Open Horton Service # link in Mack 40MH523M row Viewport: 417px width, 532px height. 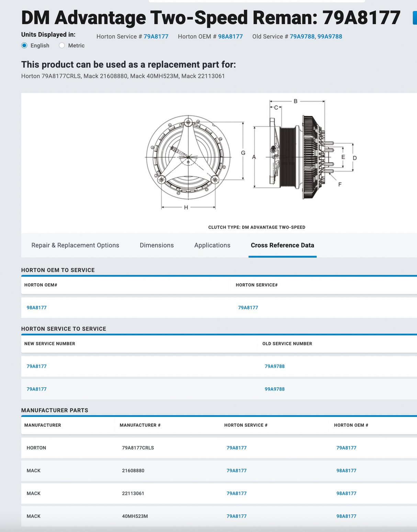tap(237, 516)
